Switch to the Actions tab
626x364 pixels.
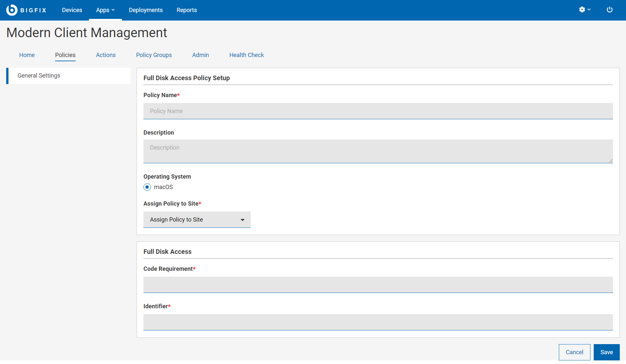[x=106, y=55]
